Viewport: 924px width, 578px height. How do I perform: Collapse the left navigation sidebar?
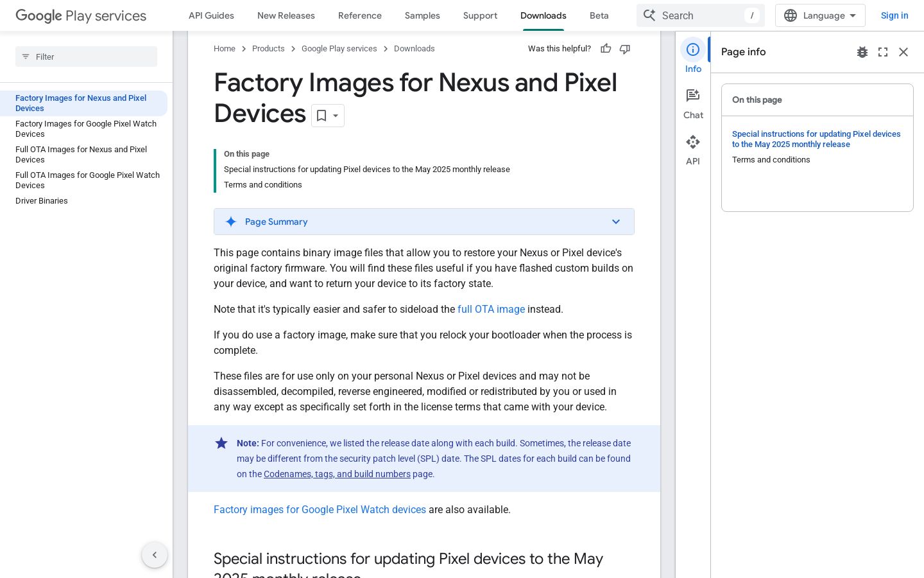155,555
